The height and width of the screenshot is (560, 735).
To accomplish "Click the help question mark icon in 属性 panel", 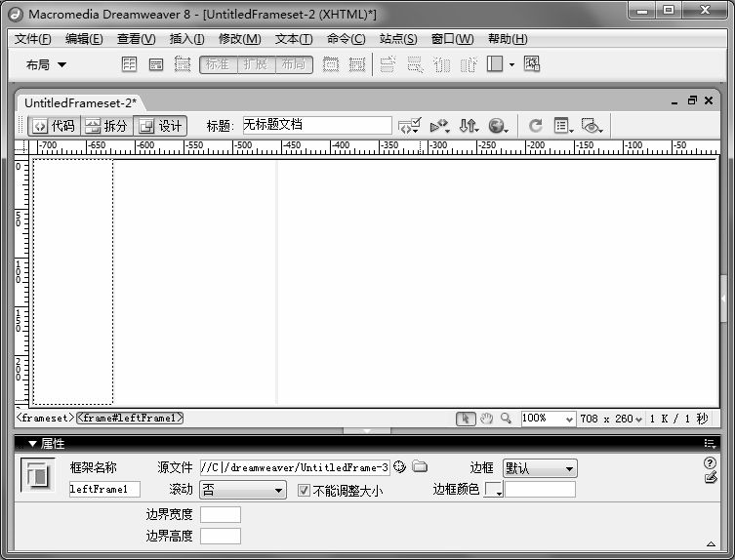I will click(710, 463).
